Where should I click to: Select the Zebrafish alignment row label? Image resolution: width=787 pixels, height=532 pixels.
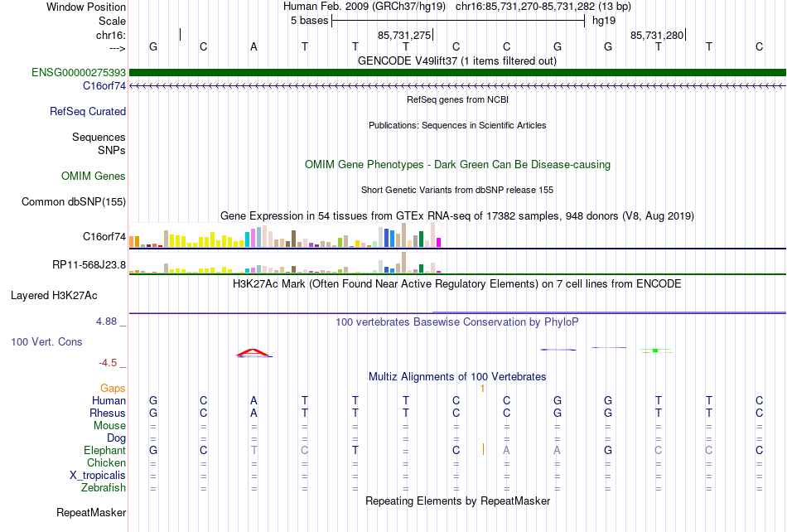tap(104, 487)
